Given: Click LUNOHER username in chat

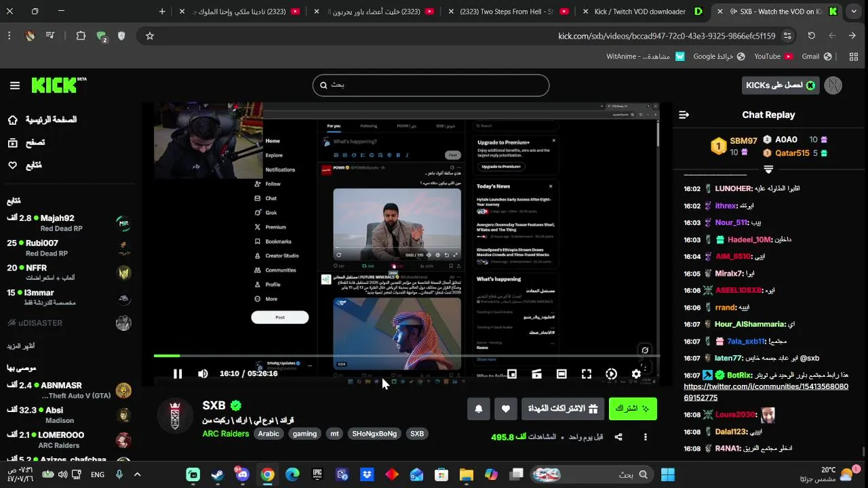Looking at the screenshot, I should 733,188.
